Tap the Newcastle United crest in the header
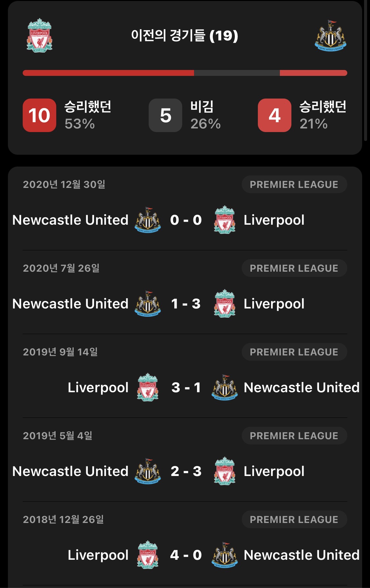This screenshot has height=588, width=370. (331, 35)
